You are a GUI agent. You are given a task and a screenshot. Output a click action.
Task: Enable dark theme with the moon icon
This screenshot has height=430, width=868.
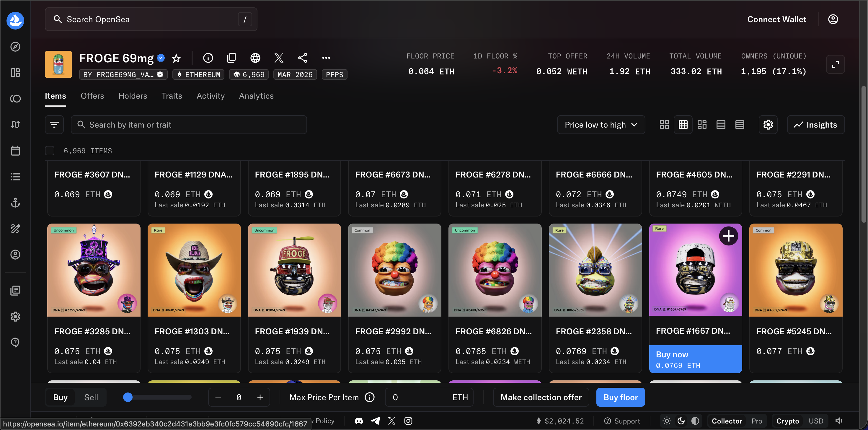681,421
